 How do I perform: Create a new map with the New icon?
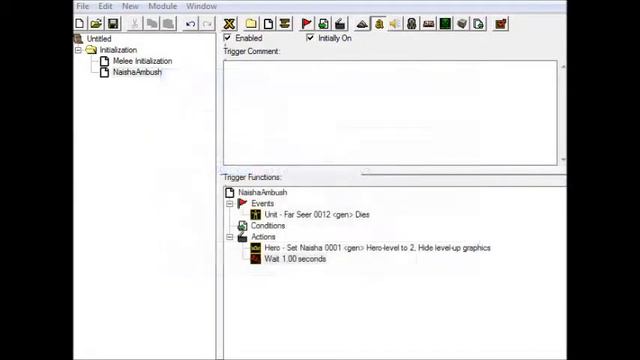[80, 24]
